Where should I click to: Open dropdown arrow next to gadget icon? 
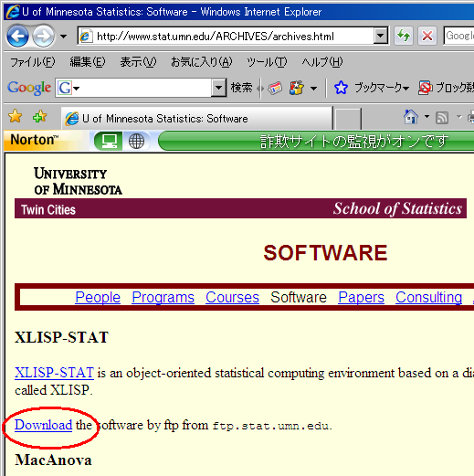coord(313,89)
